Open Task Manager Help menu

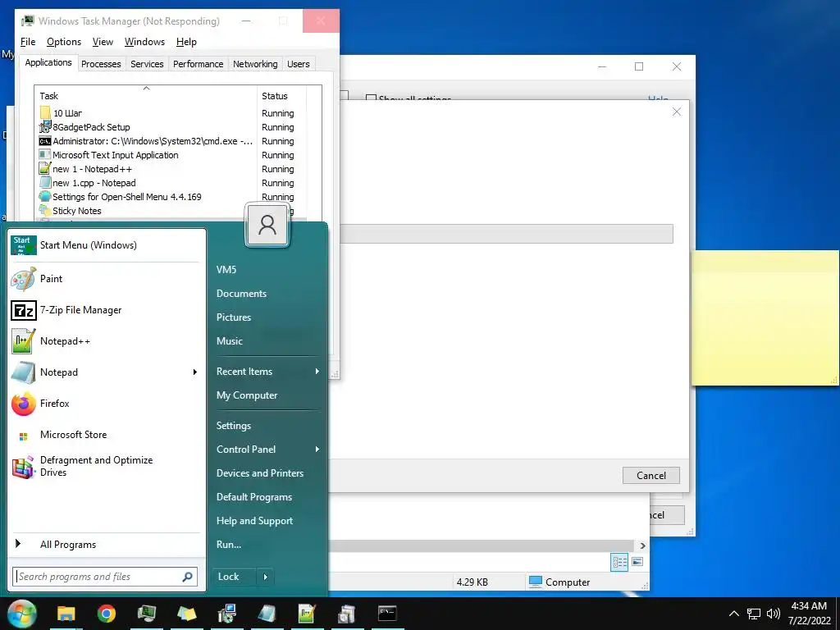(x=186, y=42)
